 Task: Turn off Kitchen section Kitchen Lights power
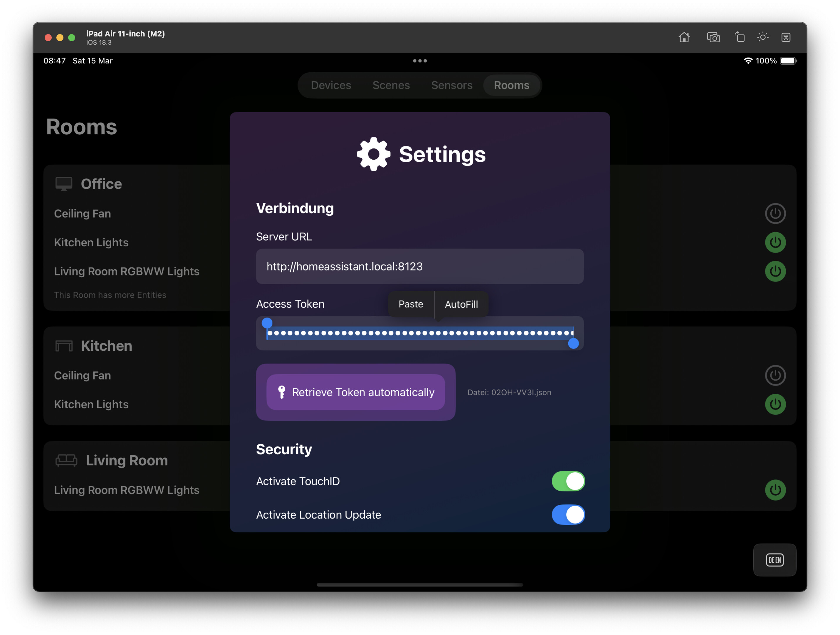click(x=775, y=404)
